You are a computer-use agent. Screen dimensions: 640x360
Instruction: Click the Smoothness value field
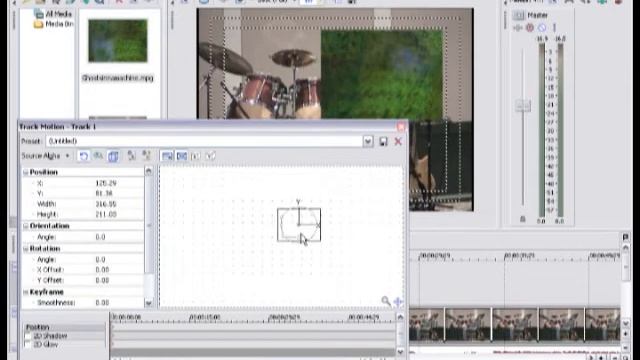(x=102, y=303)
